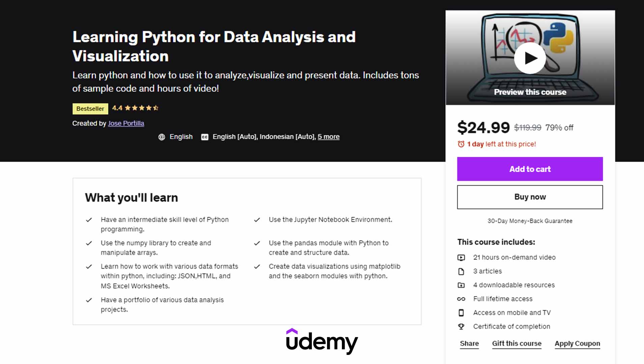Click the alarm clock price timer icon
This screenshot has width=644, height=364.
[x=461, y=144]
